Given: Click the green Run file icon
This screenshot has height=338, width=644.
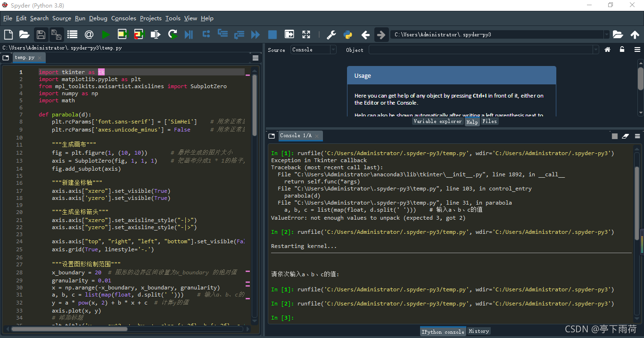Looking at the screenshot, I should 106,34.
